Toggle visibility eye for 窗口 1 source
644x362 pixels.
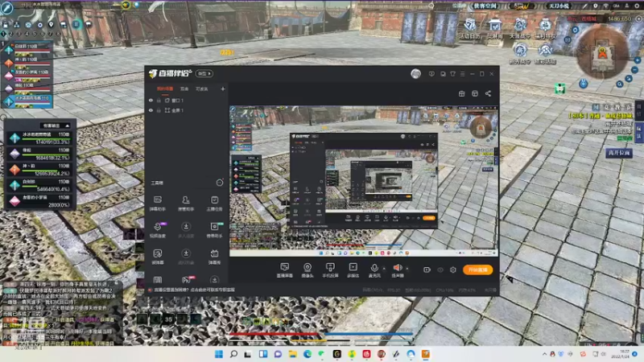tap(151, 100)
